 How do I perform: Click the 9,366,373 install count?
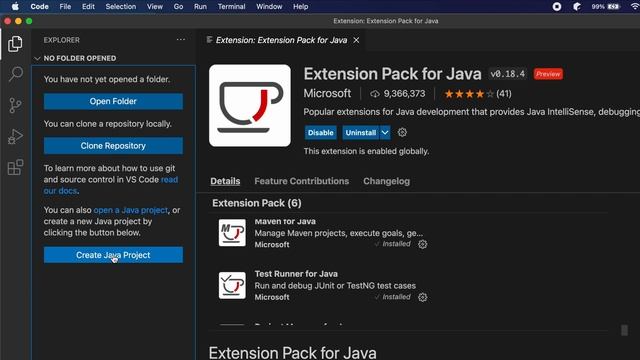click(404, 94)
